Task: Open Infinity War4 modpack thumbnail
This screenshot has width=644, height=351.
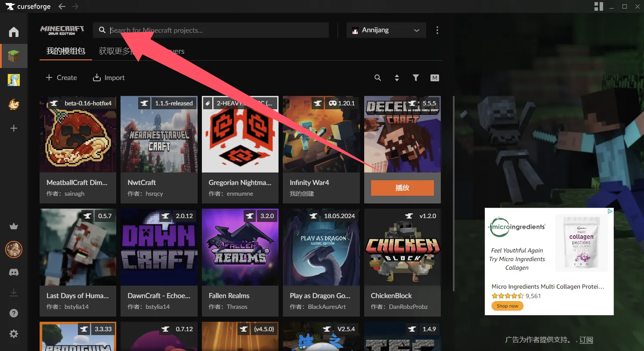Action: coord(321,134)
